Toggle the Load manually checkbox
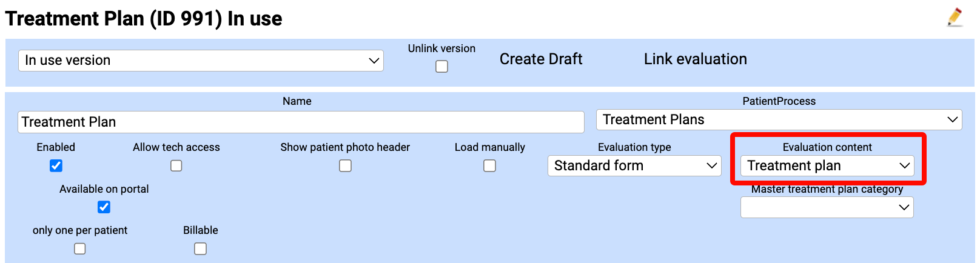 pyautogui.click(x=489, y=165)
